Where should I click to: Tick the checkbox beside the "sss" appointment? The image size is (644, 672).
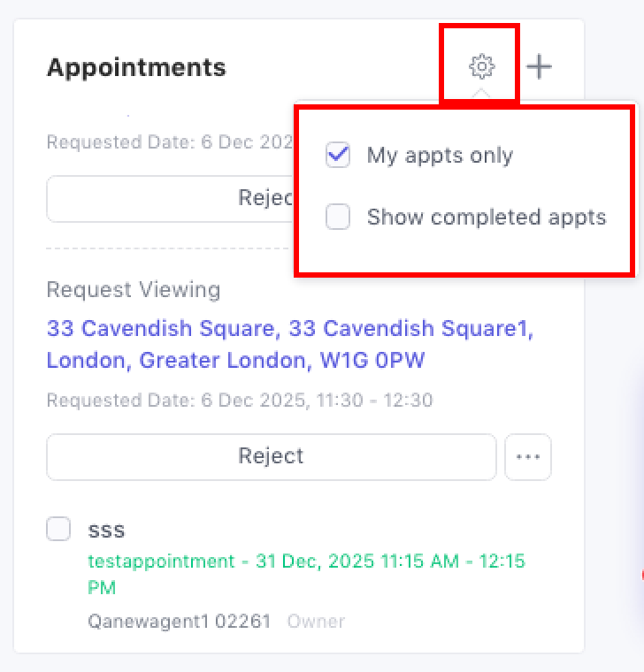click(x=58, y=529)
